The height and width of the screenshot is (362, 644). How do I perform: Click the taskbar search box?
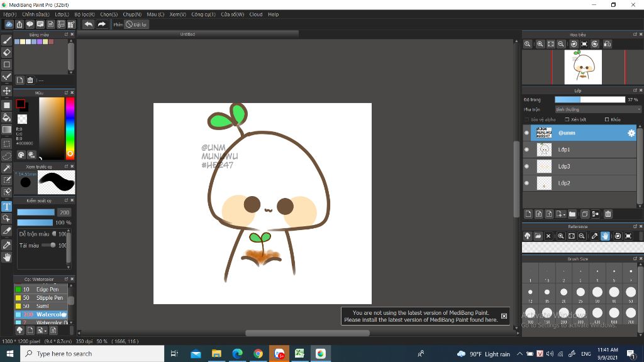92,354
